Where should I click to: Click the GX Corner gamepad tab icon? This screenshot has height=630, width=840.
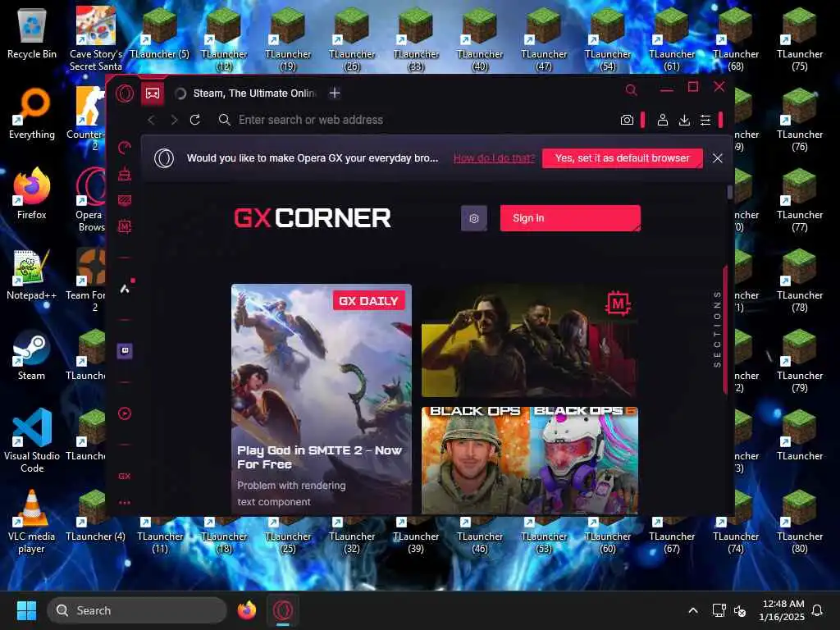153,94
